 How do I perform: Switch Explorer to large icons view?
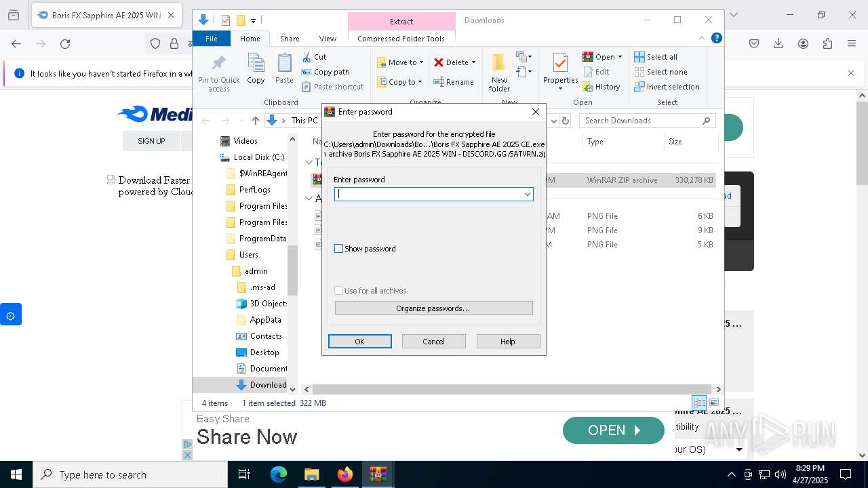pyautogui.click(x=713, y=403)
